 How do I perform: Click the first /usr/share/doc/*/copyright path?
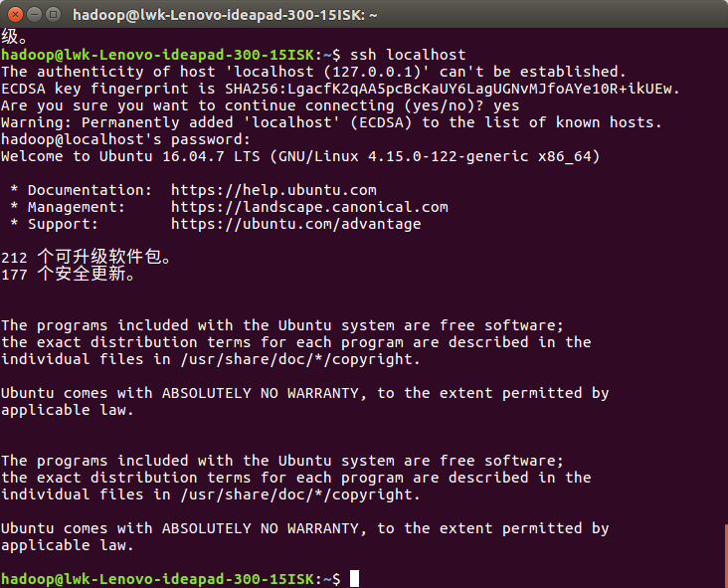click(300, 359)
